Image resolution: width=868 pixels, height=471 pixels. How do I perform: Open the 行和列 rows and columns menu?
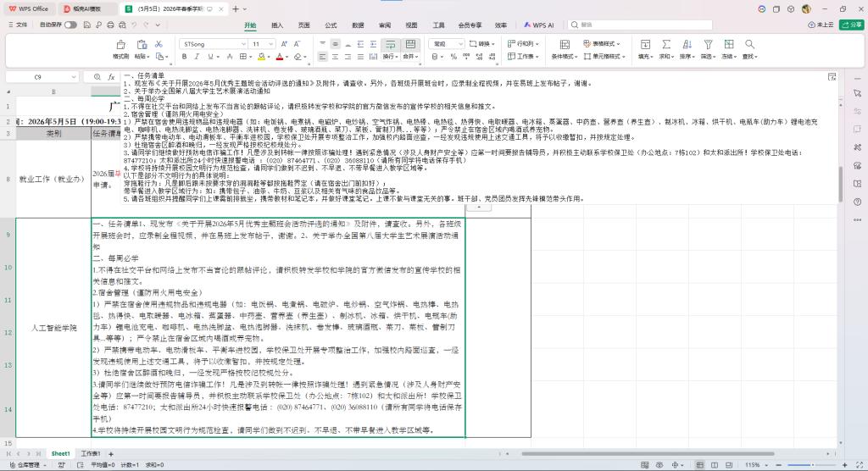(x=523, y=44)
